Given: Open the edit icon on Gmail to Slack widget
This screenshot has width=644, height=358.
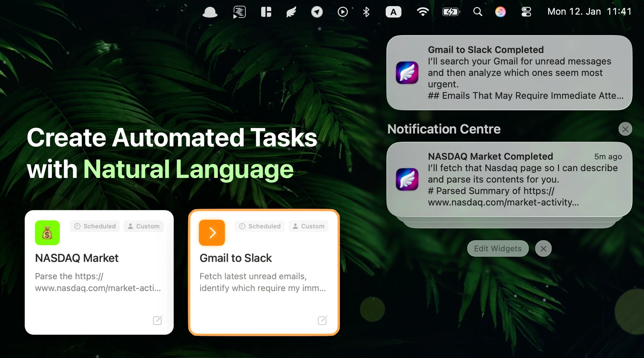Looking at the screenshot, I should pos(322,320).
